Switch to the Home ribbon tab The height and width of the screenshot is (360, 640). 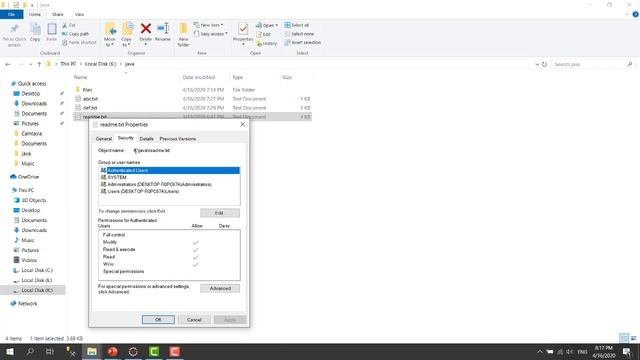tap(35, 14)
